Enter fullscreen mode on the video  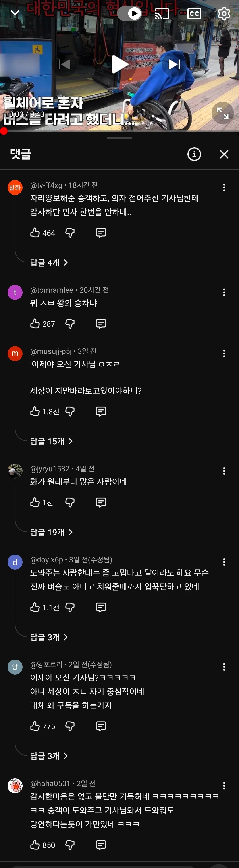point(222,113)
